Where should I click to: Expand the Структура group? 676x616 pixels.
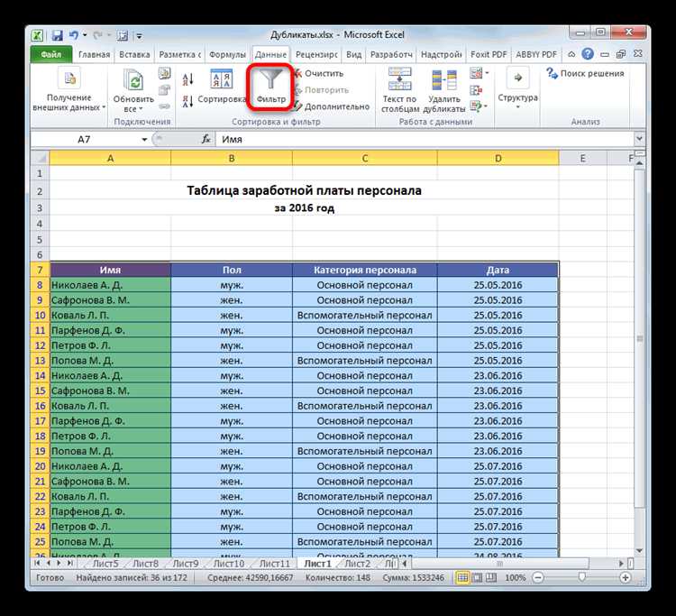click(517, 88)
